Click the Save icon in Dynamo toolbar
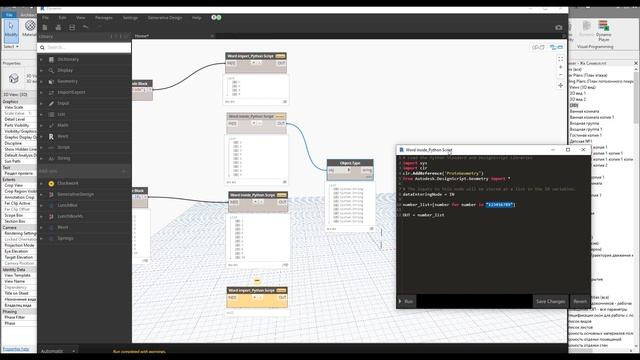640x360 pixels. click(x=72, y=27)
